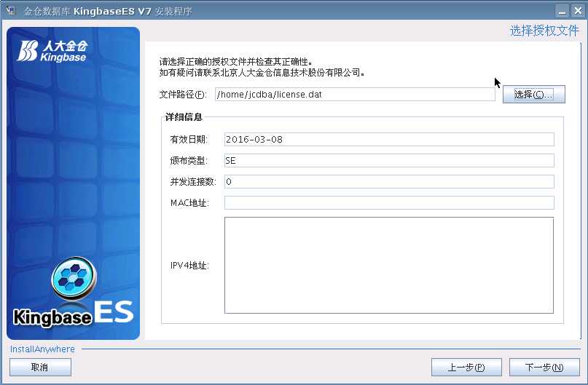The width and height of the screenshot is (588, 385).
Task: Click the 颁布类型 field showing SE
Action: [x=389, y=161]
